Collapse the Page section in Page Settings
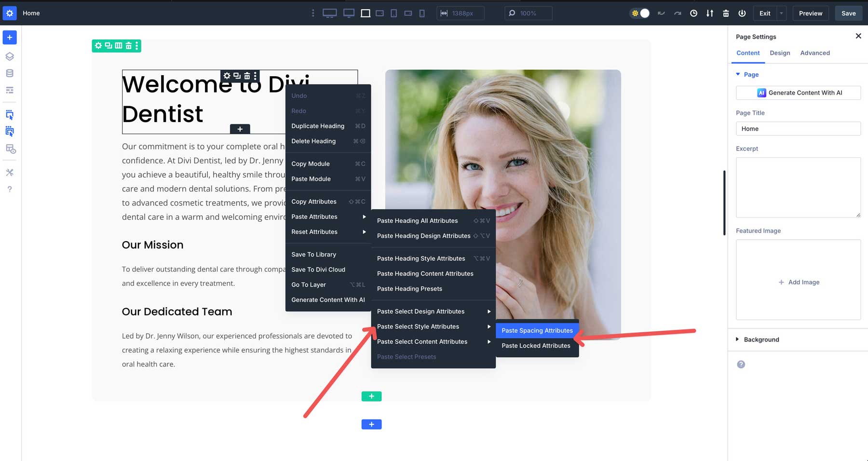The height and width of the screenshot is (461, 868). click(738, 74)
